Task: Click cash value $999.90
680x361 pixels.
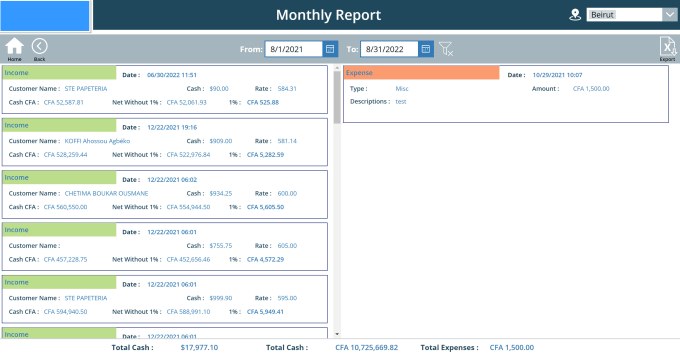Action: pos(221,298)
